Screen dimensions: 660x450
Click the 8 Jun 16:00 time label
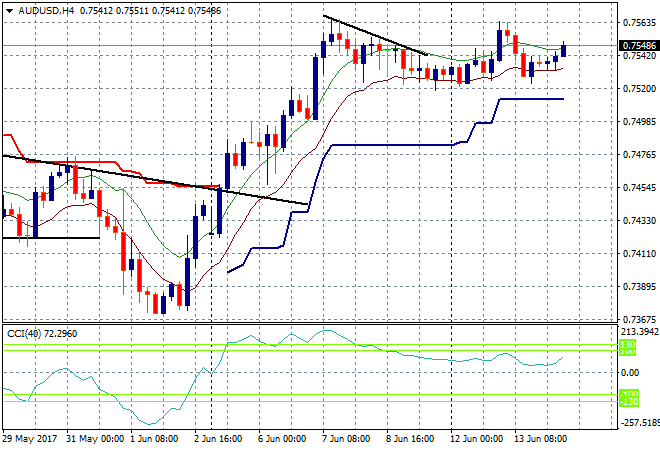[x=410, y=439]
